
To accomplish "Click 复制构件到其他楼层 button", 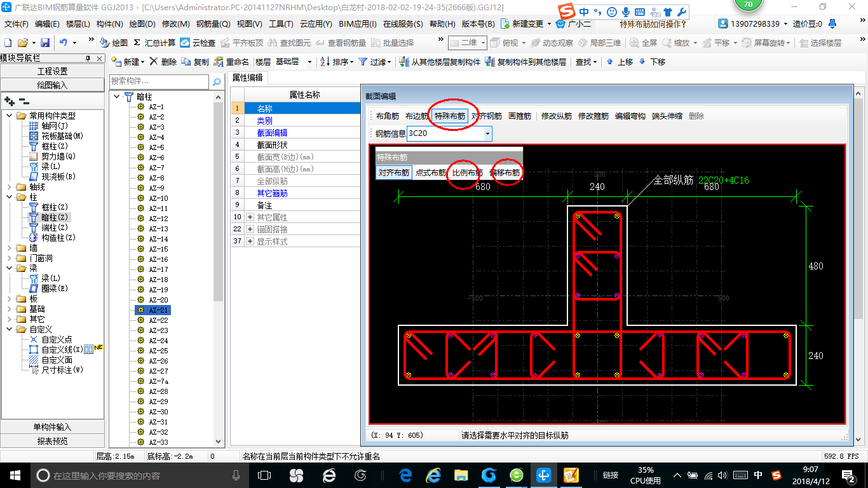I will click(x=526, y=62).
